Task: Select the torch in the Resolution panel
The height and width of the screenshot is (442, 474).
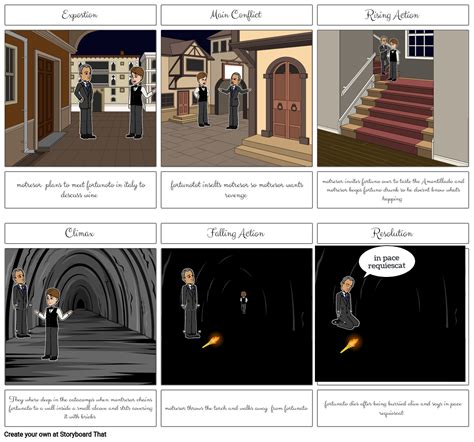Action: click(x=350, y=344)
